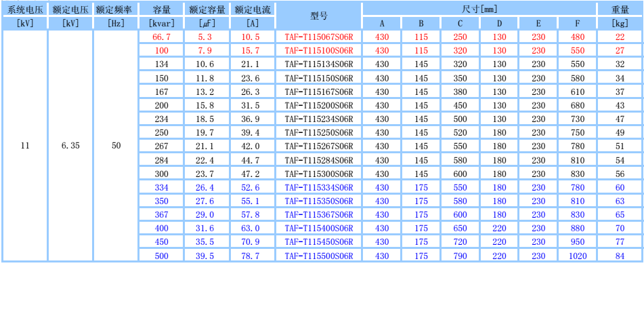The height and width of the screenshot is (312, 644).
Task: Click the 系统电压 column header
Action: (x=25, y=9)
